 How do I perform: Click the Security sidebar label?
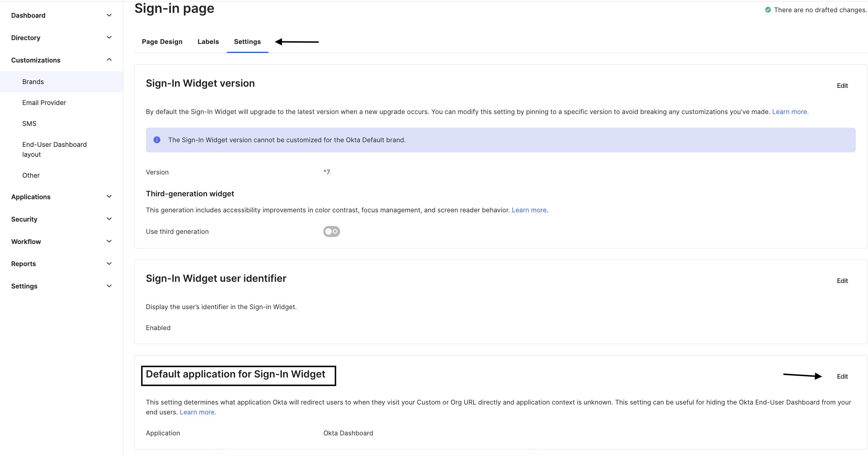point(24,219)
